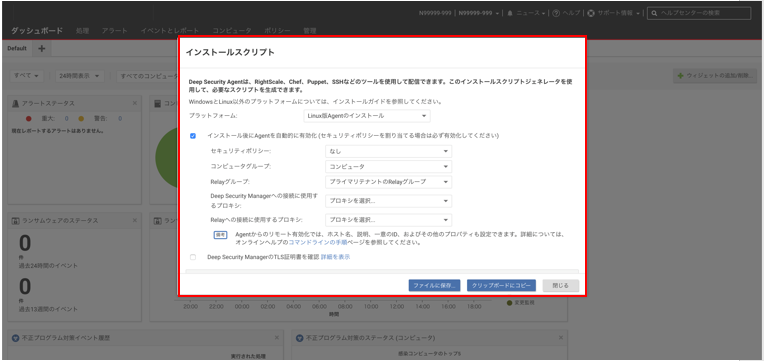This screenshot has width=764, height=361.
Task: Add a dashboard tab with plus icon
Action: point(41,48)
